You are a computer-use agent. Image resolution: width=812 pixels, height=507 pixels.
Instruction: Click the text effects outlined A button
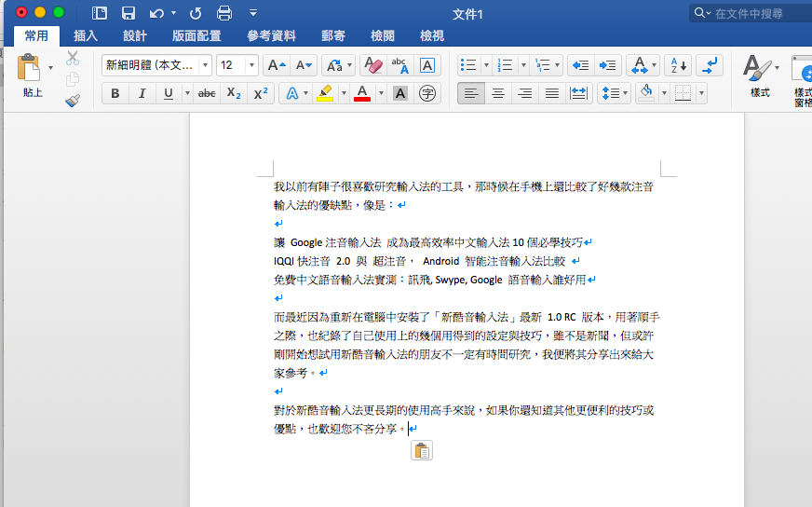tap(292, 93)
